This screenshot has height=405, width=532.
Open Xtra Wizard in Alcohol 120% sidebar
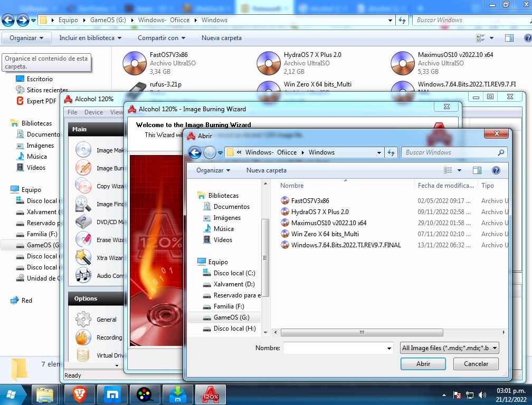99,257
